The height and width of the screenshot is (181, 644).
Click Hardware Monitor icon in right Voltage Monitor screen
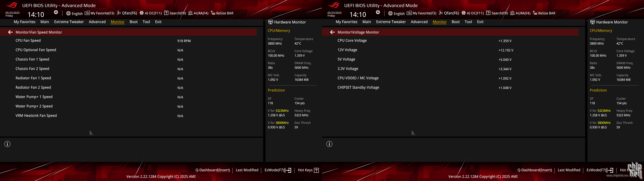coord(593,22)
